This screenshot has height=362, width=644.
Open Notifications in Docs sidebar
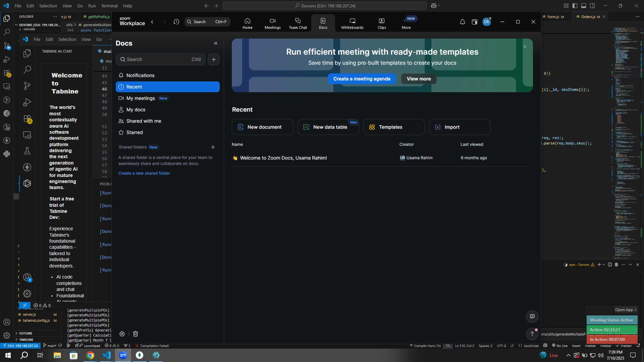point(168,75)
